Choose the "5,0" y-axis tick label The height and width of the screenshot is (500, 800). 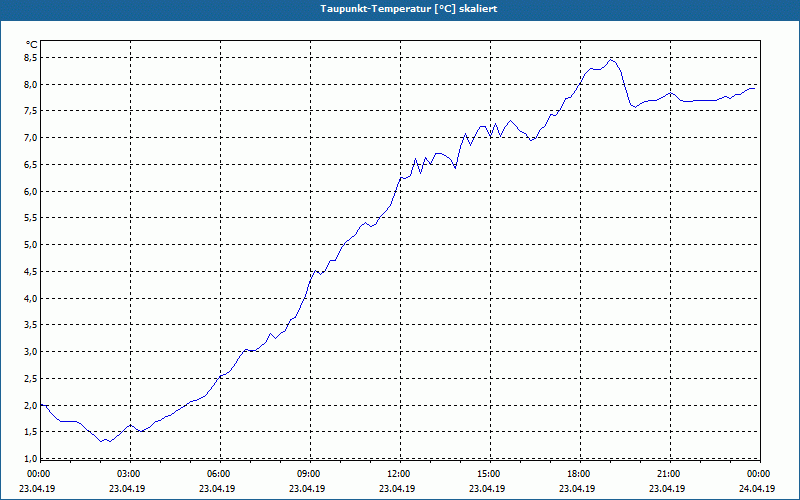click(32, 245)
